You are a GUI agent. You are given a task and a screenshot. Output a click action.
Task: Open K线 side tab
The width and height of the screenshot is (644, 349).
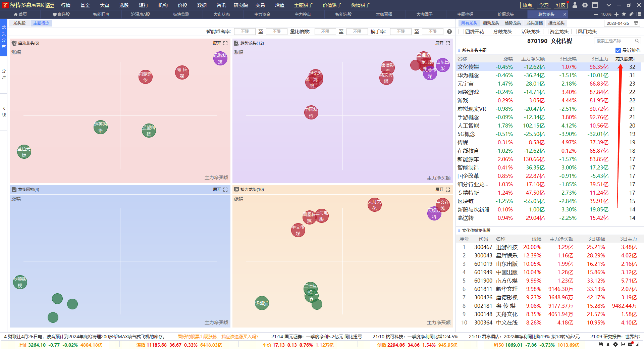[4, 111]
